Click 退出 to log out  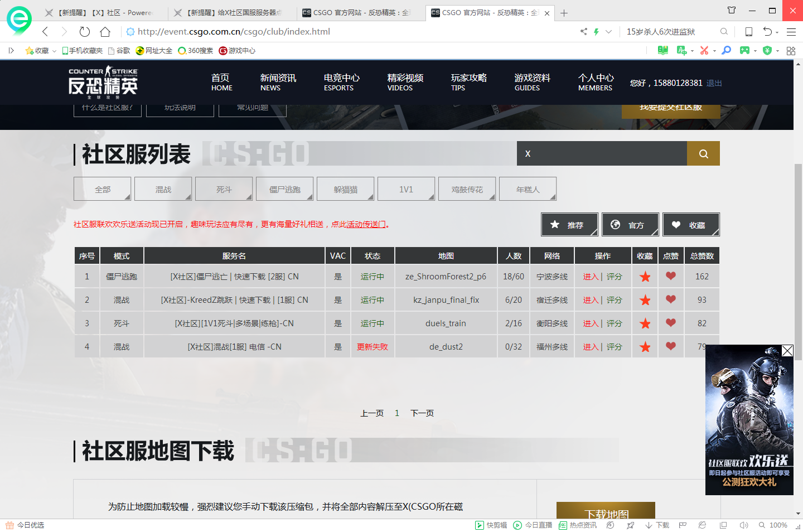pyautogui.click(x=714, y=83)
